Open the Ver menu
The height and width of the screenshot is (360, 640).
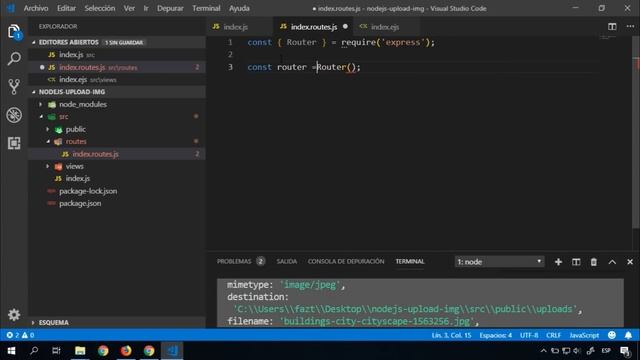click(129, 8)
